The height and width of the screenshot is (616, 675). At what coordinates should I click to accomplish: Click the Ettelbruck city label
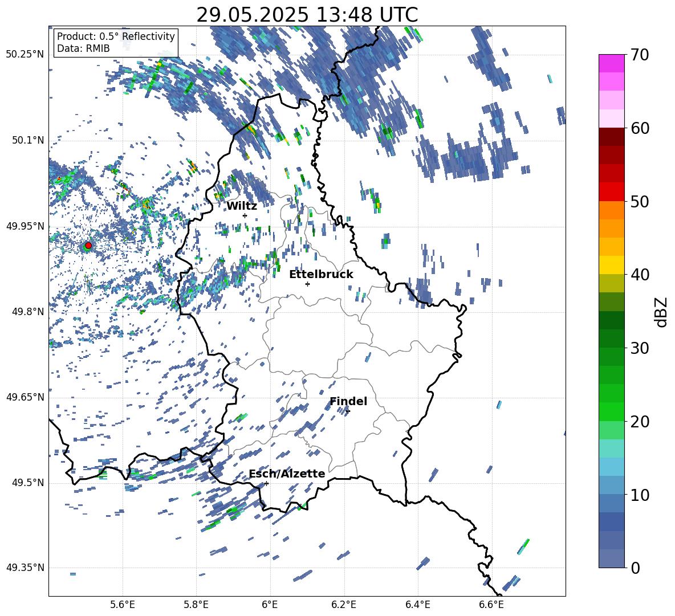[x=321, y=274]
